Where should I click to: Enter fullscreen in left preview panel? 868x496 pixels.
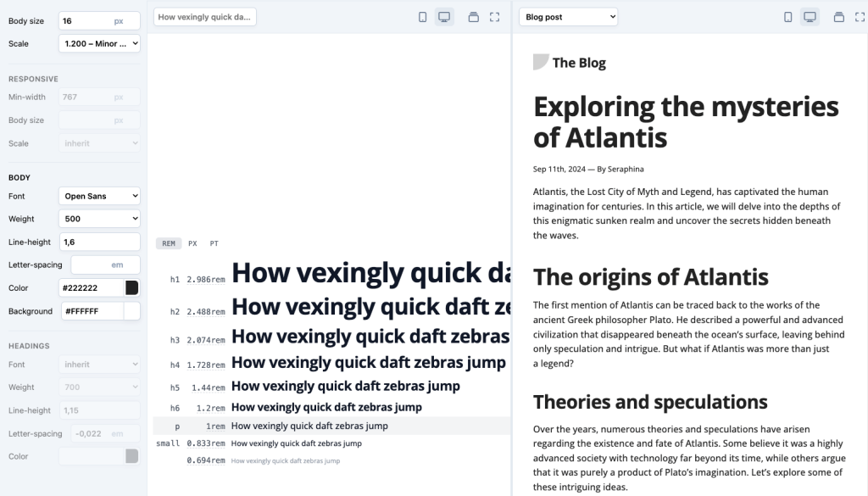click(494, 17)
